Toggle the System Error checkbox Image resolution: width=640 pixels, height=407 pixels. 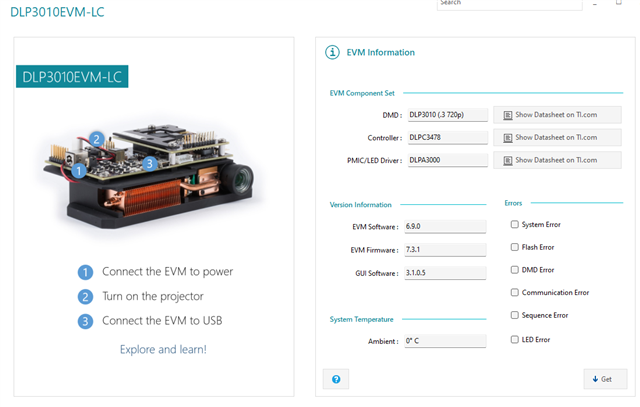pos(515,224)
